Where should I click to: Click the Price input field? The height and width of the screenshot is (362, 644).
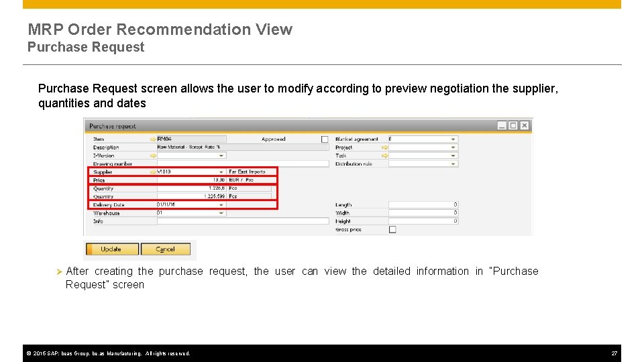(191, 180)
